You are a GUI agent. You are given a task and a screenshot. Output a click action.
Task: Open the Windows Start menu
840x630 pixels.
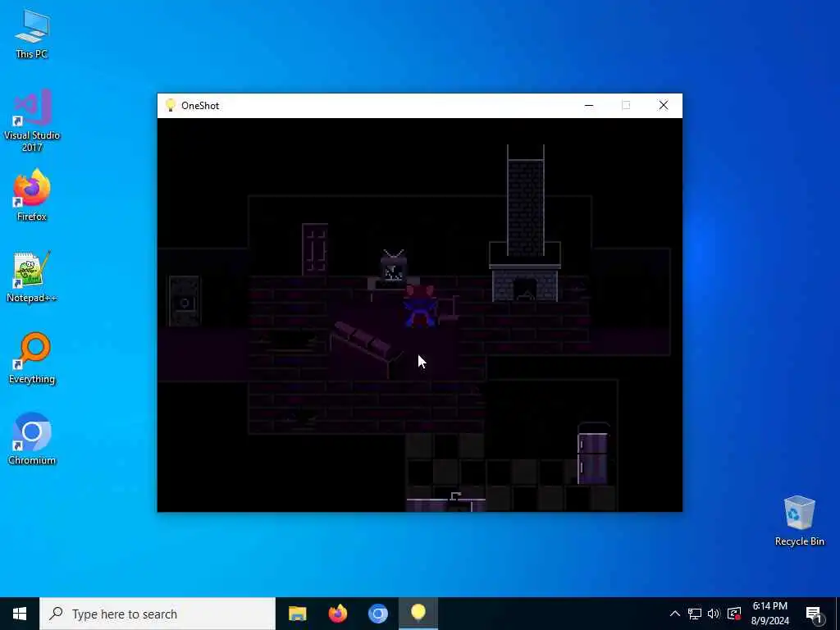click(x=20, y=614)
